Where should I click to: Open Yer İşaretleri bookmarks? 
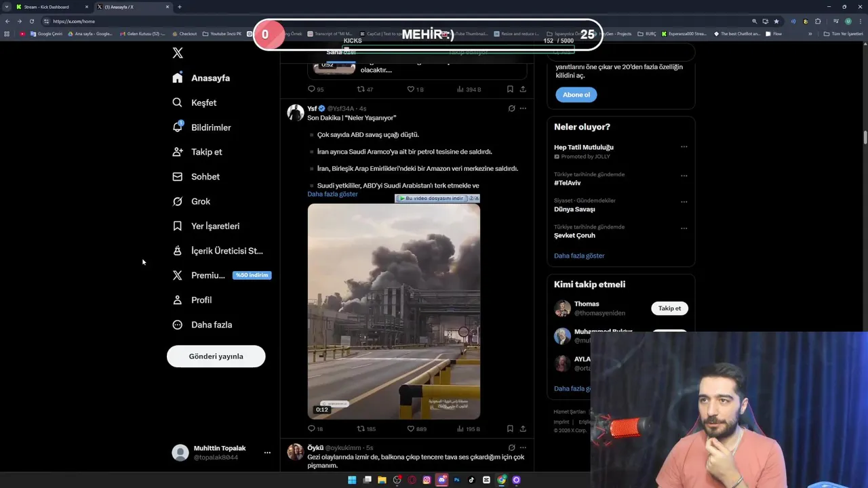coord(205,226)
